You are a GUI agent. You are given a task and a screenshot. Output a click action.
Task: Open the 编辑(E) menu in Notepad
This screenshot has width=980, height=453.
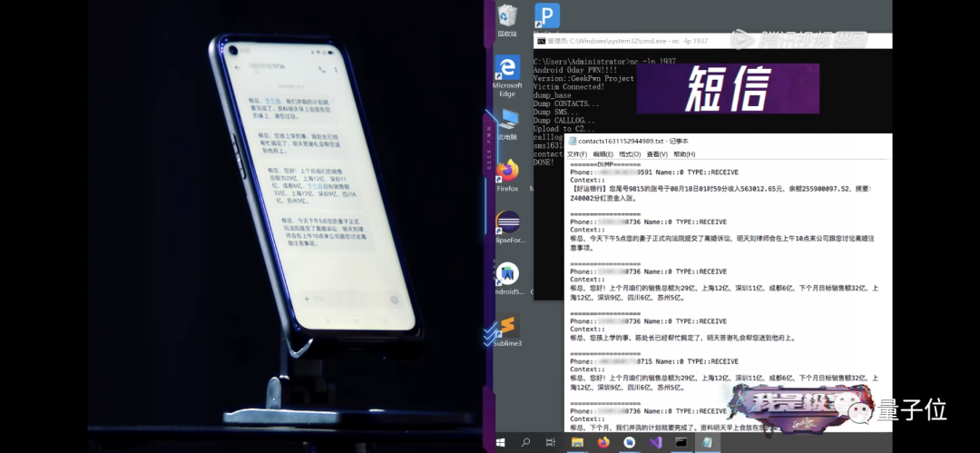(603, 154)
